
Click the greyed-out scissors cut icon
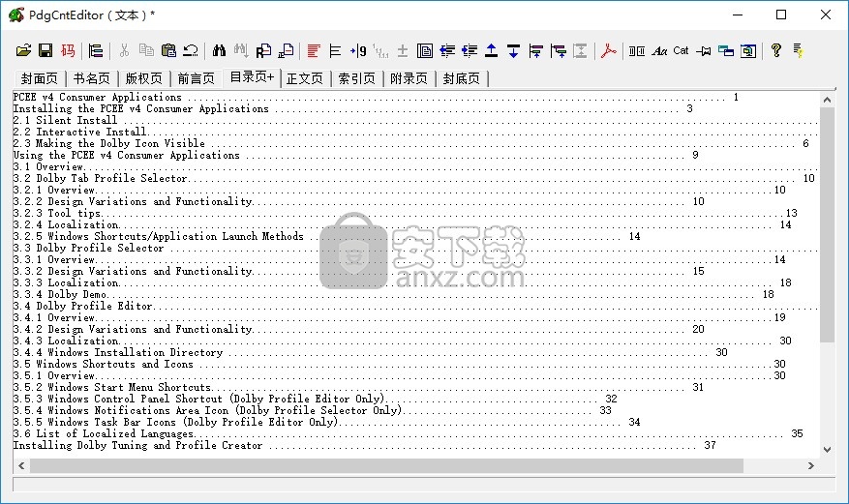124,51
